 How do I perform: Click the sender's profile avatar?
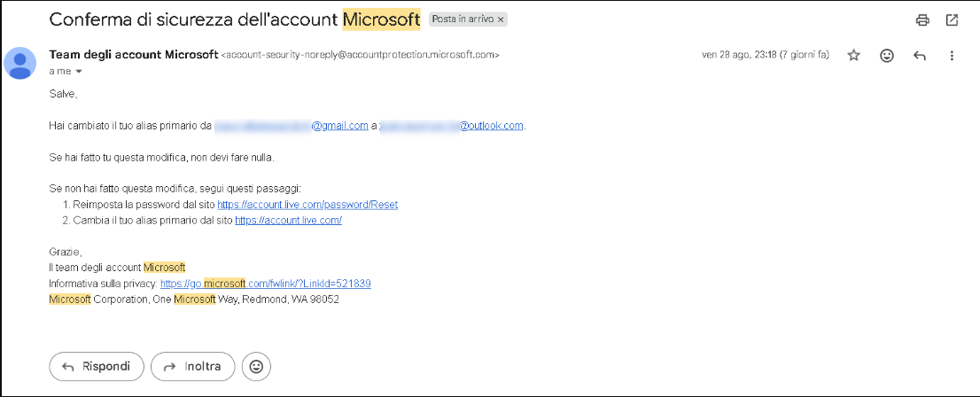point(20,63)
